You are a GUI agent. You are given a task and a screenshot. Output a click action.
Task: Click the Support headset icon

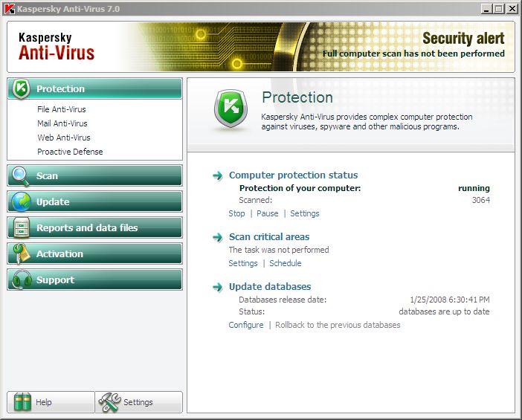[22, 280]
